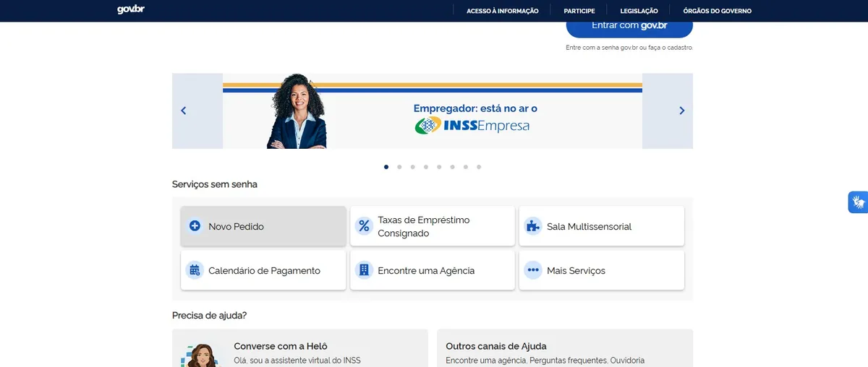
Task: Open Taxas de Empréstimo Consignado
Action: tap(433, 226)
